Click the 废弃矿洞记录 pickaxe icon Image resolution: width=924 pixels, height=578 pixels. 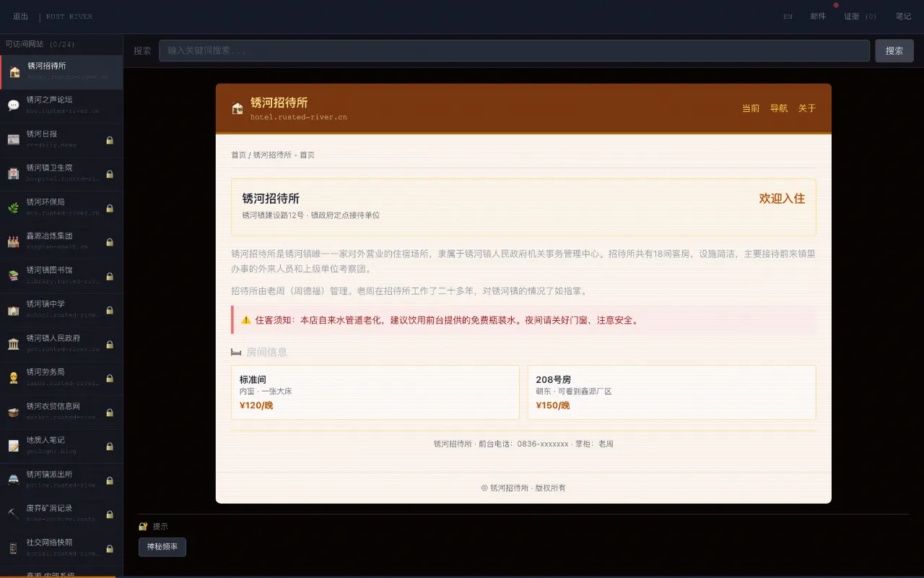click(14, 513)
